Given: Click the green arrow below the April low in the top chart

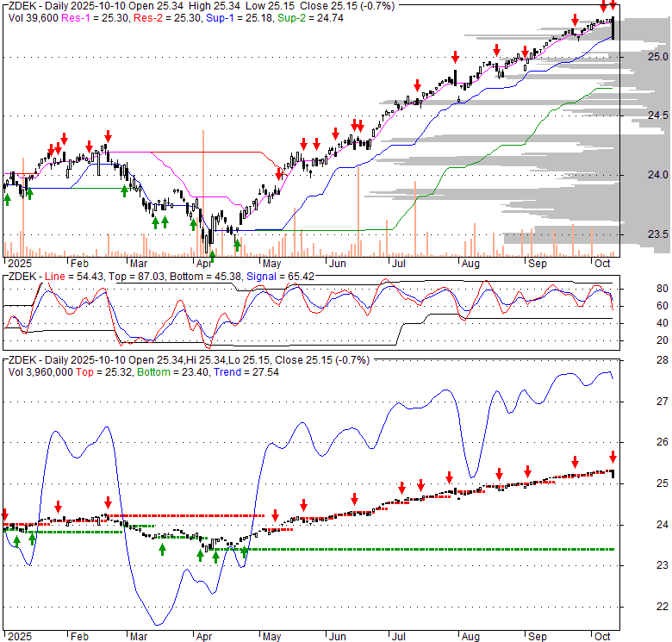Looking at the screenshot, I should click(212, 254).
